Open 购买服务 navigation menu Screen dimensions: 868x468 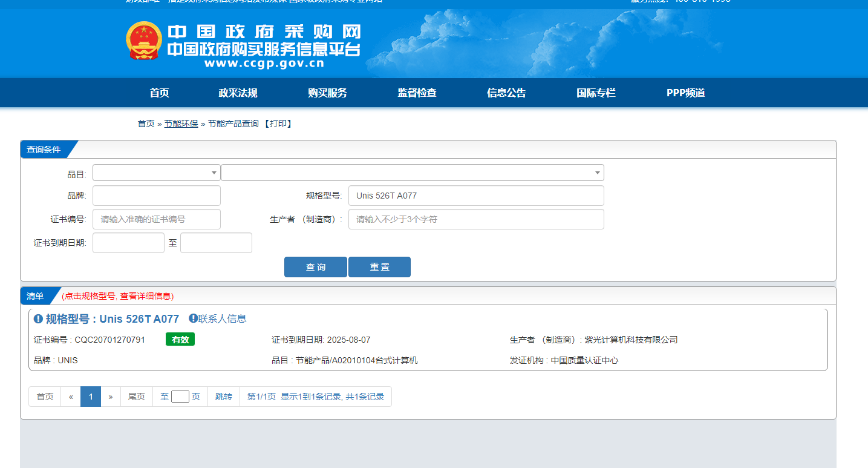pyautogui.click(x=327, y=93)
